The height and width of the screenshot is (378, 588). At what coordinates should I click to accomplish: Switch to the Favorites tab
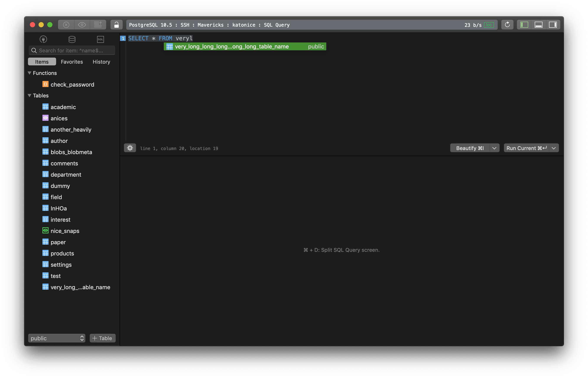tap(72, 62)
